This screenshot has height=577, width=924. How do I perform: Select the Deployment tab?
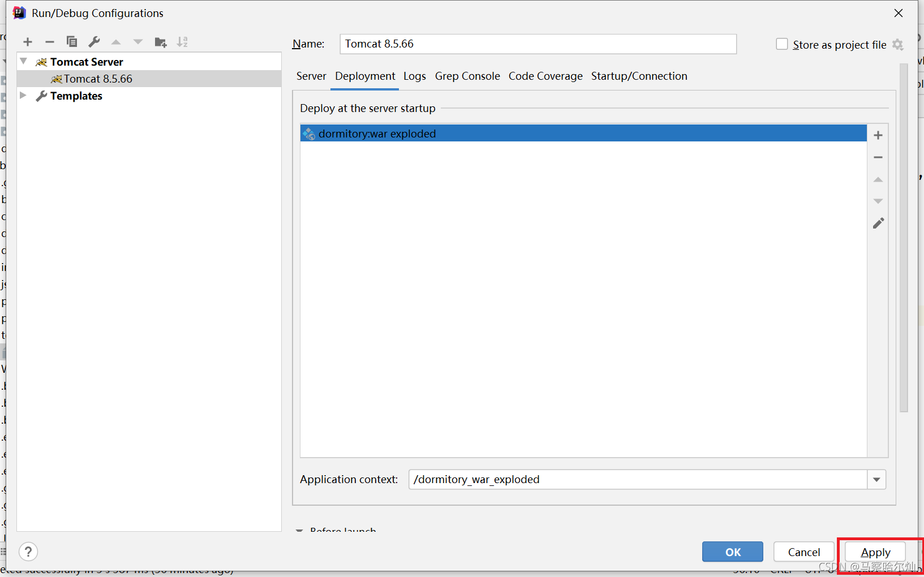click(365, 76)
